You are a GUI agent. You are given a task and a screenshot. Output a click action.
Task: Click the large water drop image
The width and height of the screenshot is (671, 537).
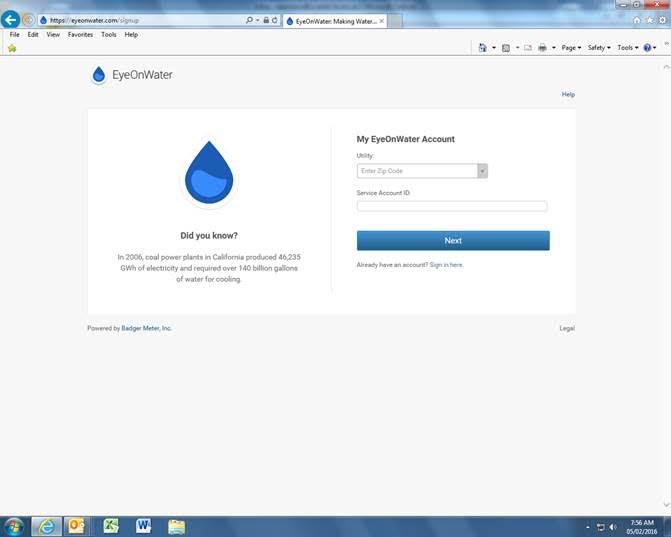(x=209, y=172)
